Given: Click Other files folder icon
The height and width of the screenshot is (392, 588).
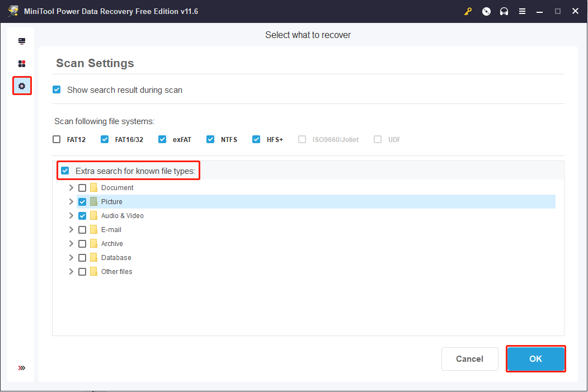Looking at the screenshot, I should [94, 271].
